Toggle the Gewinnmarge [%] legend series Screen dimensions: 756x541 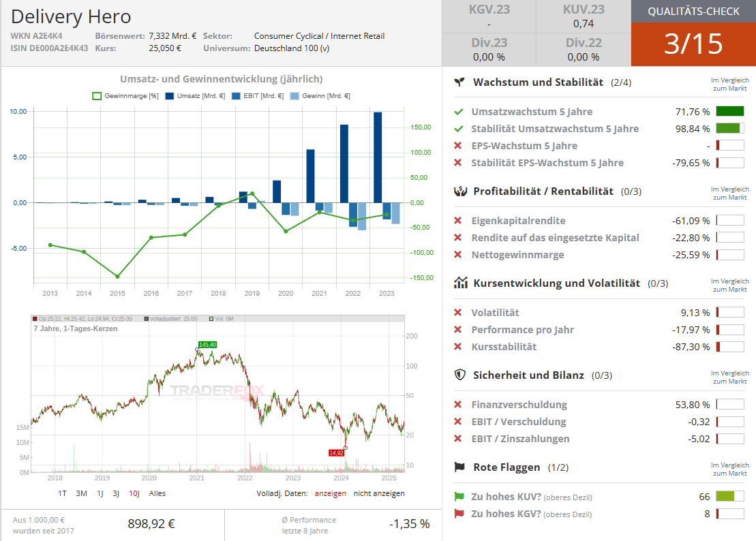click(x=125, y=96)
